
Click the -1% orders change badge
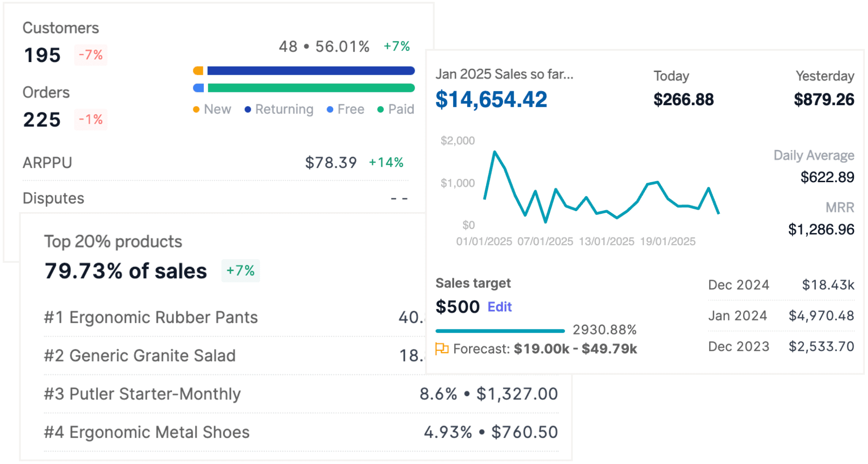[x=91, y=120]
